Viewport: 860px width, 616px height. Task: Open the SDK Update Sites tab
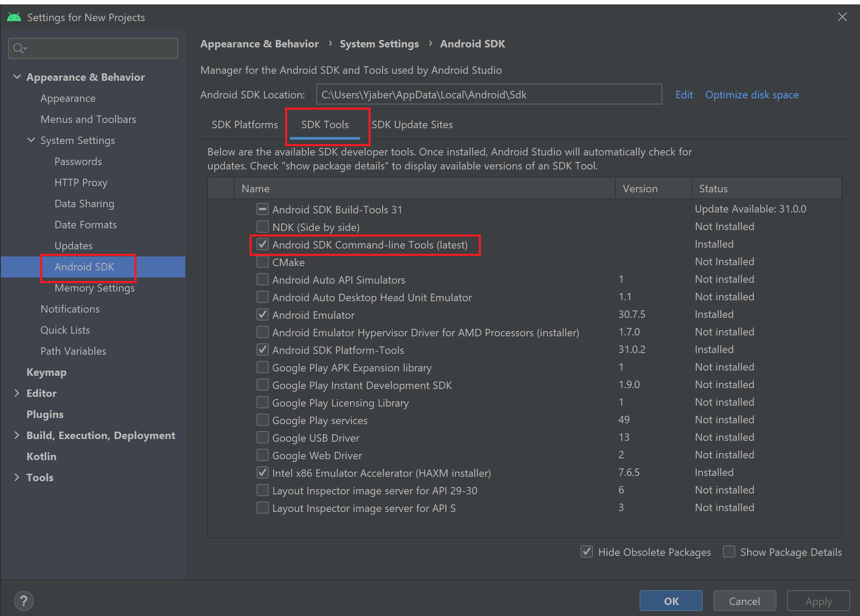(412, 125)
